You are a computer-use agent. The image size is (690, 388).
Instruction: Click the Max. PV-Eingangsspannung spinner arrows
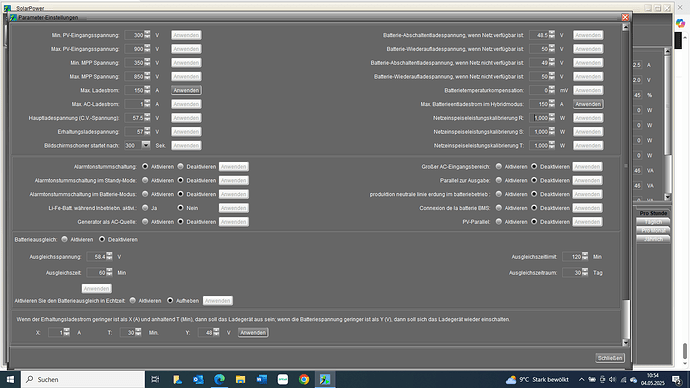point(147,48)
